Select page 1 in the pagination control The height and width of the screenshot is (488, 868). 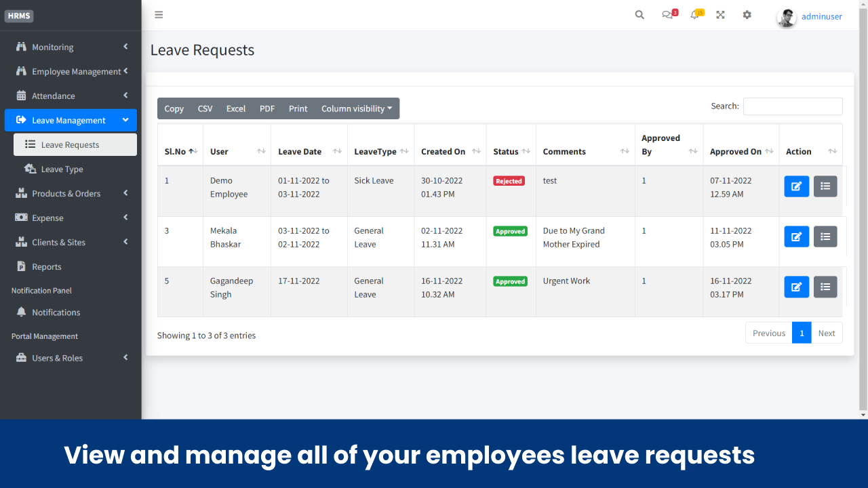pos(802,332)
